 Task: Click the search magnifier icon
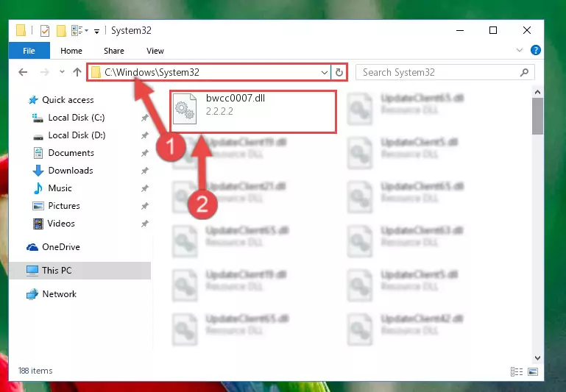(525, 73)
